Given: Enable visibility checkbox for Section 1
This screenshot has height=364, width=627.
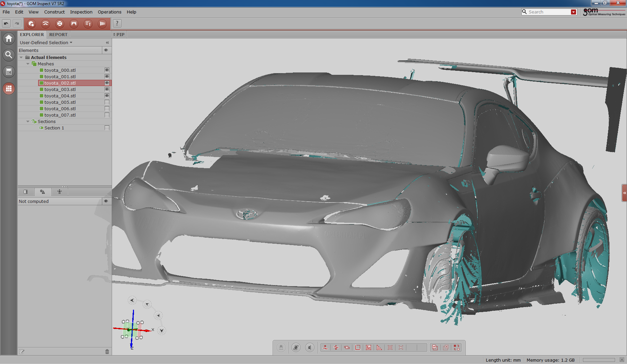Looking at the screenshot, I should [107, 128].
